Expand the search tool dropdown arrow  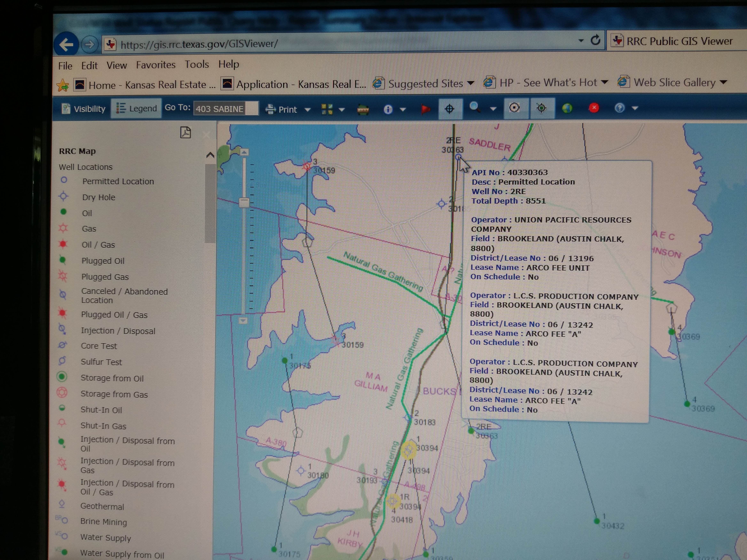(493, 109)
